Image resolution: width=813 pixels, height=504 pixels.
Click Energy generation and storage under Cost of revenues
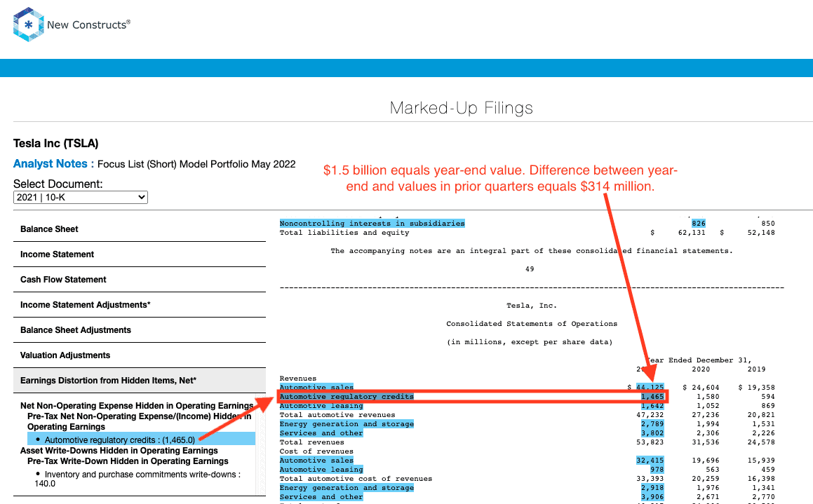point(347,488)
